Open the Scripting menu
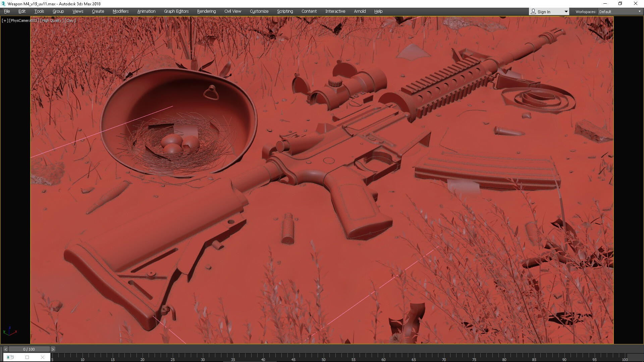This screenshot has height=362, width=644. 285,11
